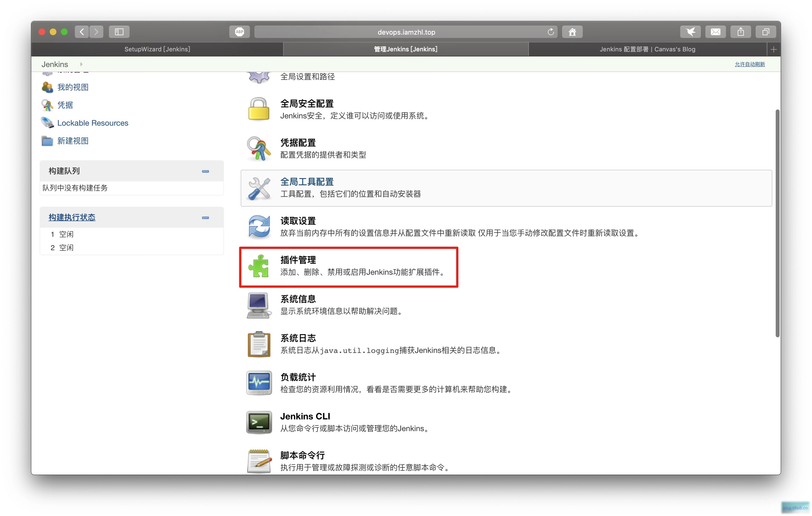Click the 允许自动刷新 link
Viewport: 812px width, 516px height.
[x=750, y=64]
